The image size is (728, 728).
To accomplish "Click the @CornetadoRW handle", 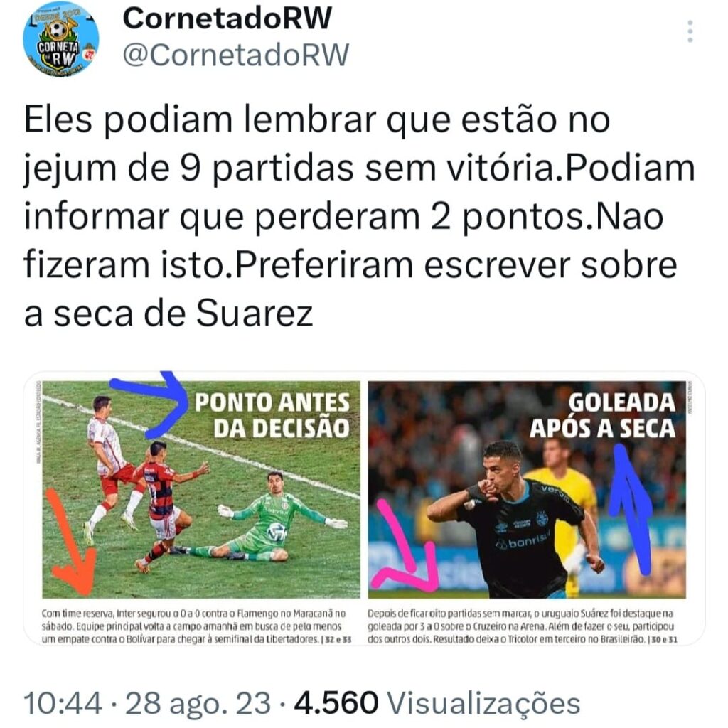I will coord(236,55).
